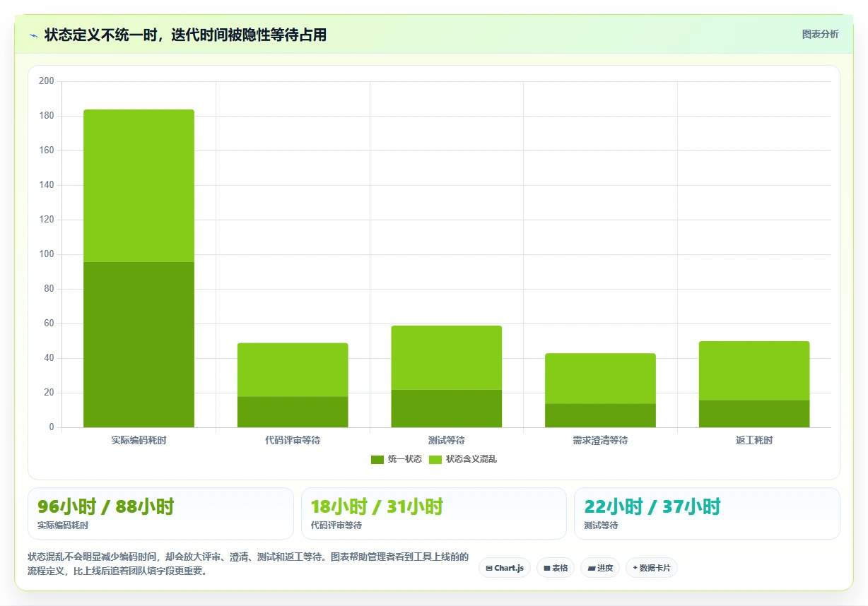Image resolution: width=868 pixels, height=606 pixels.
Task: Click the 20 y-axis tick label
Action: click(x=49, y=393)
